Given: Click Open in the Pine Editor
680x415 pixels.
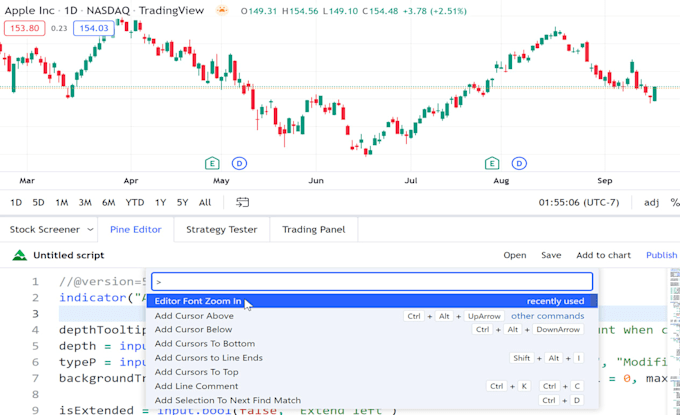Looking at the screenshot, I should [x=515, y=255].
